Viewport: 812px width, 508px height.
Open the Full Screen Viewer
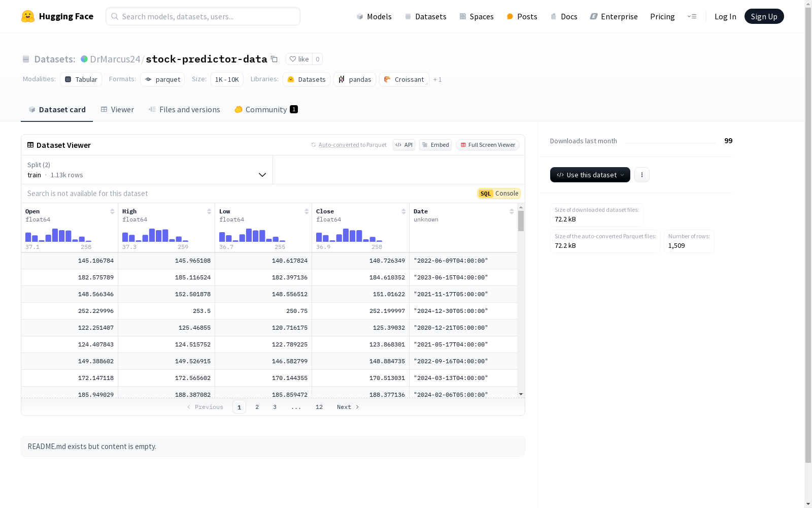[x=488, y=145]
